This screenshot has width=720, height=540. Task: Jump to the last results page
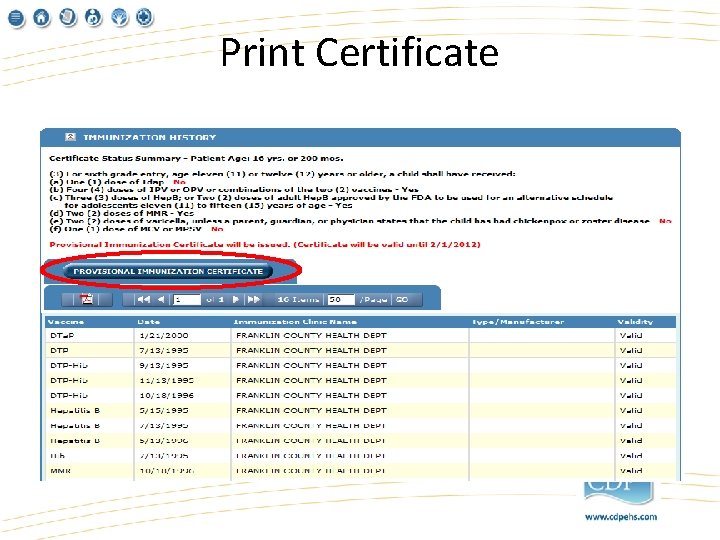click(x=253, y=299)
